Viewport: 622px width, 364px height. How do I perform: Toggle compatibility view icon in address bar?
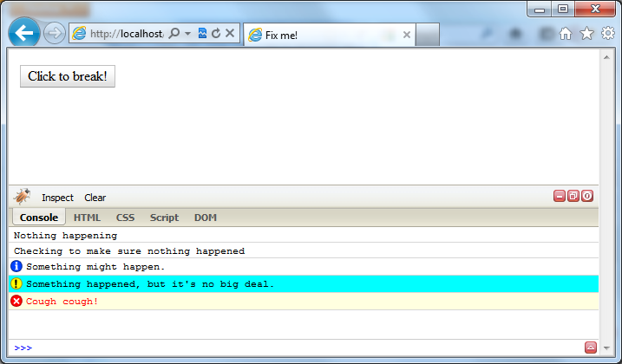point(202,34)
